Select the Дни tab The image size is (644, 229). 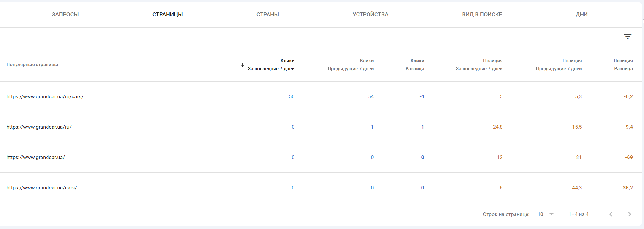point(581,15)
